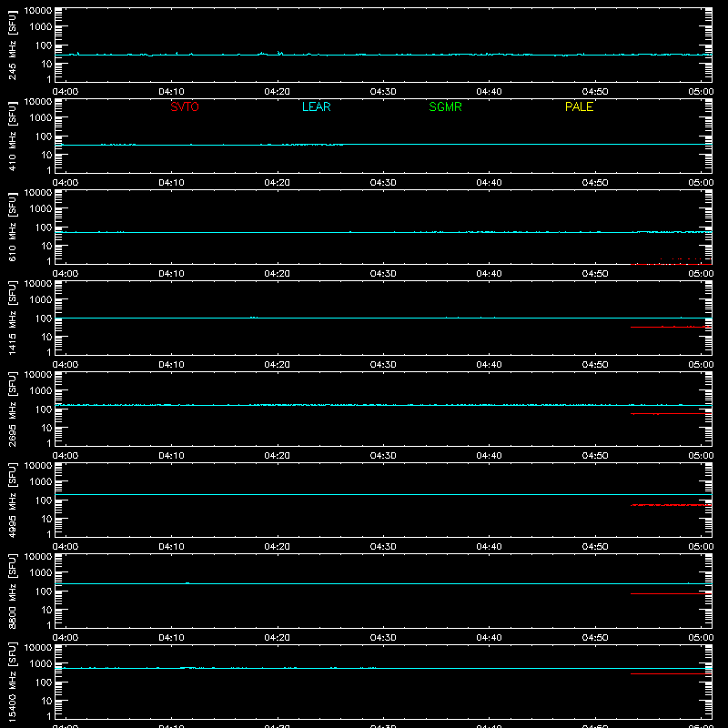Click 05:00 under the 245 MHz panel
This screenshot has height=728, width=728.
coord(701,92)
